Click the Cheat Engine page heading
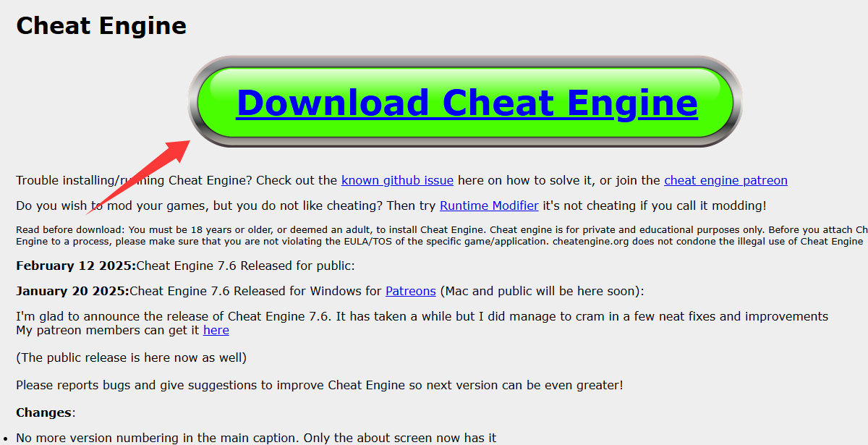Screen dimensions: 868x445 click(101, 25)
